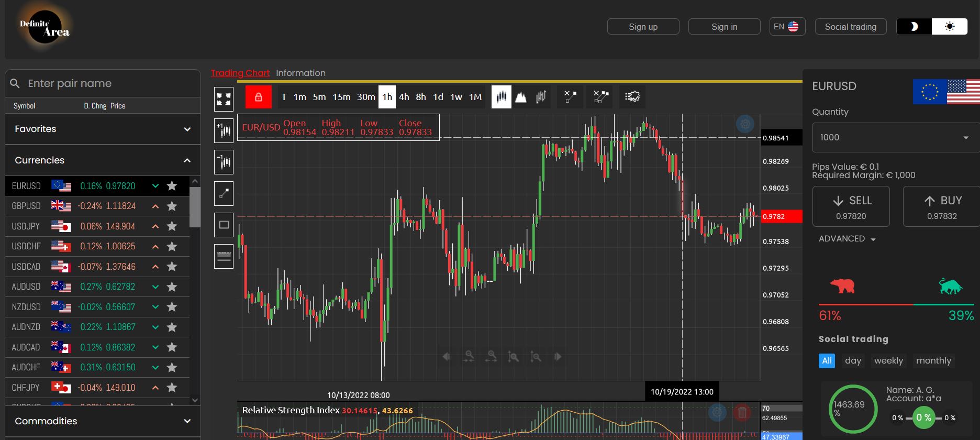Expand USDCAD row chevron

tap(155, 267)
